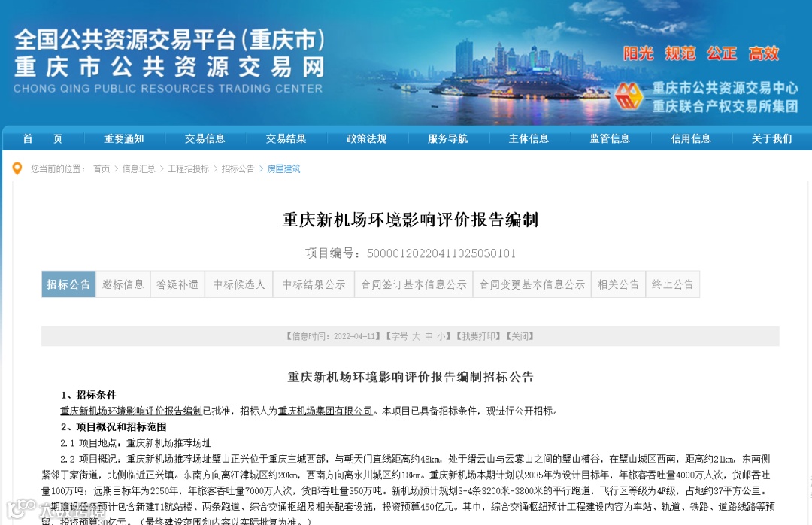
Task: Switch to 合同签订基本信息公示 tab
Action: click(414, 284)
